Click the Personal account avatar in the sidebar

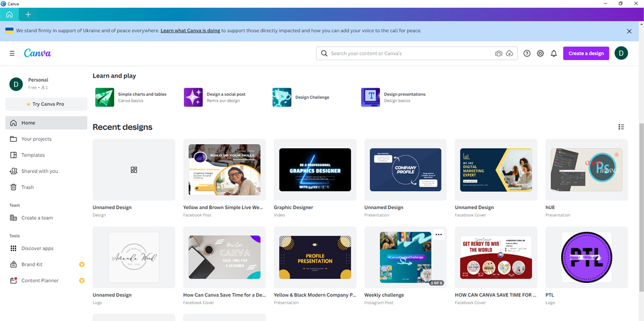pos(16,84)
